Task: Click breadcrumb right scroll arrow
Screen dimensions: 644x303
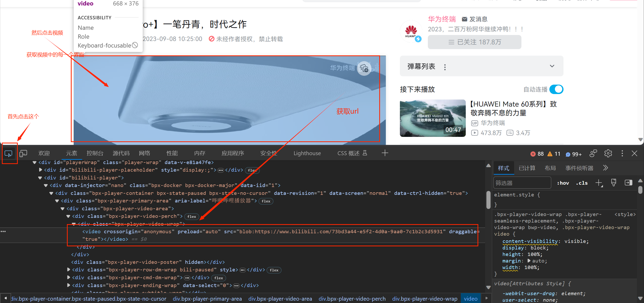Action: click(x=486, y=298)
